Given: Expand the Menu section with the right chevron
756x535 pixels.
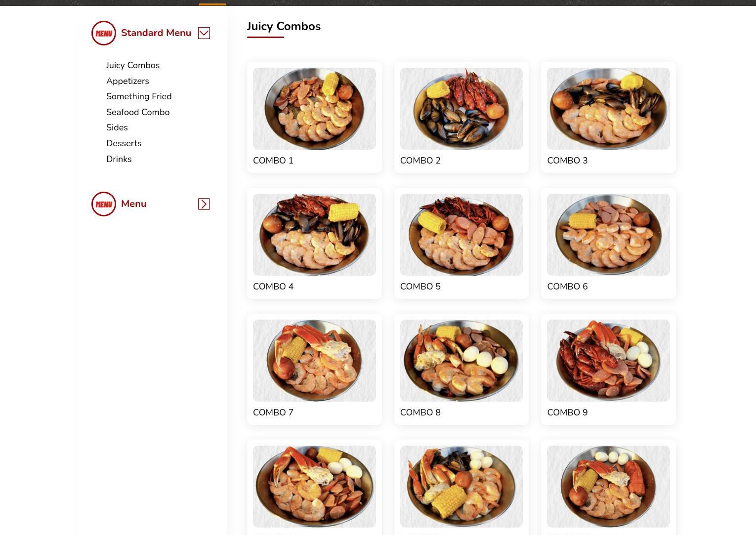Looking at the screenshot, I should coord(204,204).
